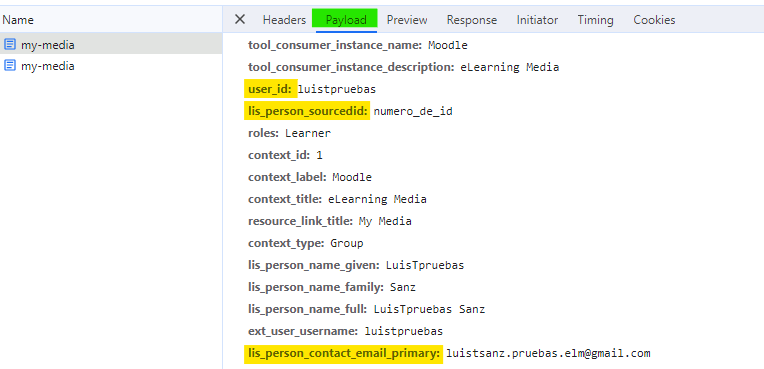Click the email value luistsanz.pruebas.elm@gmail.com
The width and height of the screenshot is (764, 369).
(548, 353)
